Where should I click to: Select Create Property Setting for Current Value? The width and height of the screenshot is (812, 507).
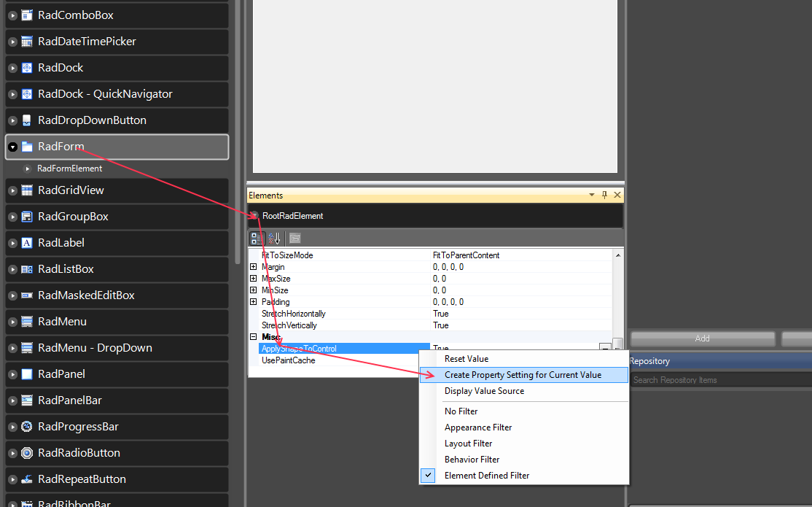(x=524, y=375)
